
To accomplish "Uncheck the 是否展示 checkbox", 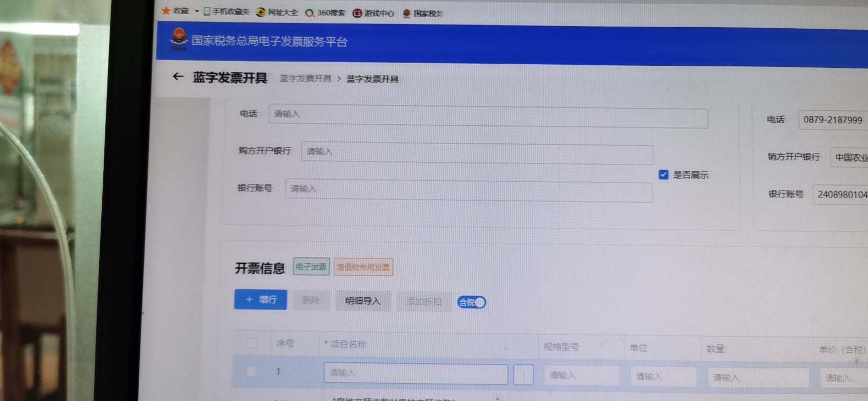I will 664,174.
